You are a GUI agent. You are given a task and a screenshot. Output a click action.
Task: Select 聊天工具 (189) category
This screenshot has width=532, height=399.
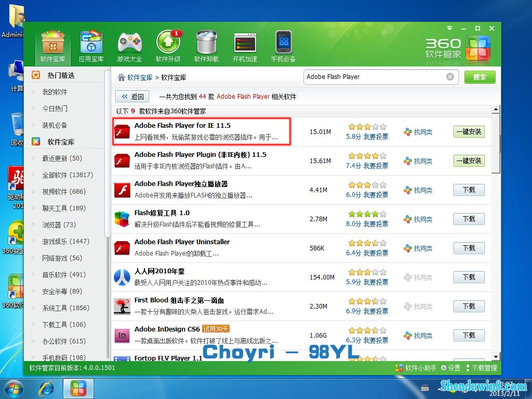pos(64,208)
